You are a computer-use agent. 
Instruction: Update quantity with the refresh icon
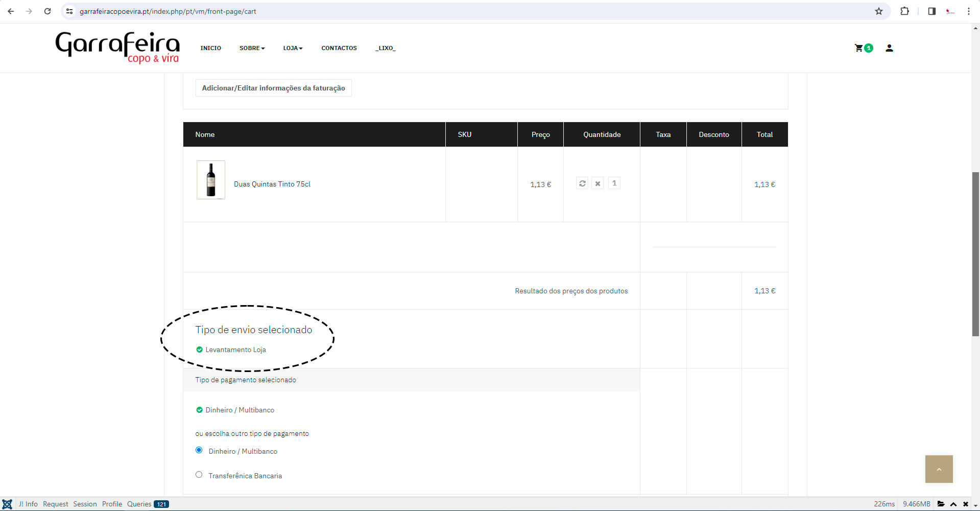tap(583, 183)
